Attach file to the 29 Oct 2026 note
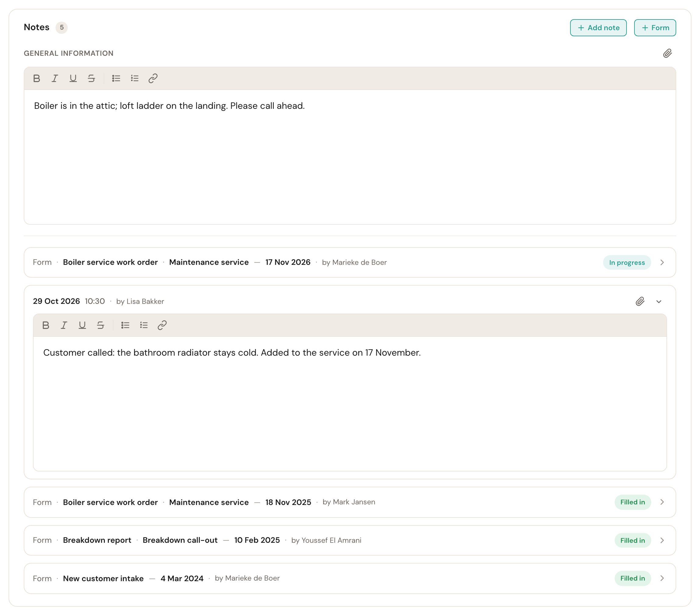 tap(640, 301)
